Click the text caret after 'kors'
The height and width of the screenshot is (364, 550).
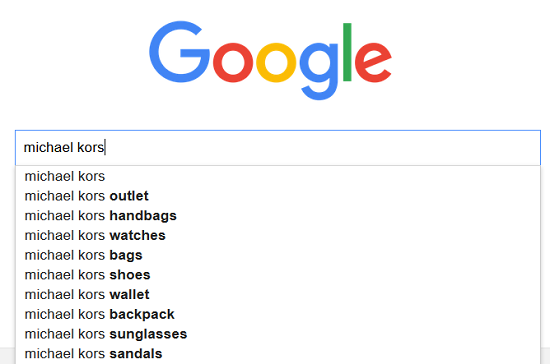tap(105, 147)
